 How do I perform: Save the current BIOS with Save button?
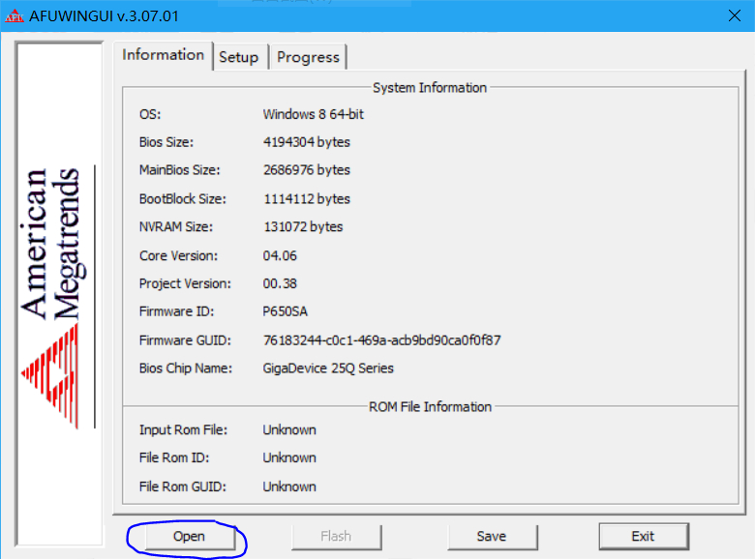492,537
